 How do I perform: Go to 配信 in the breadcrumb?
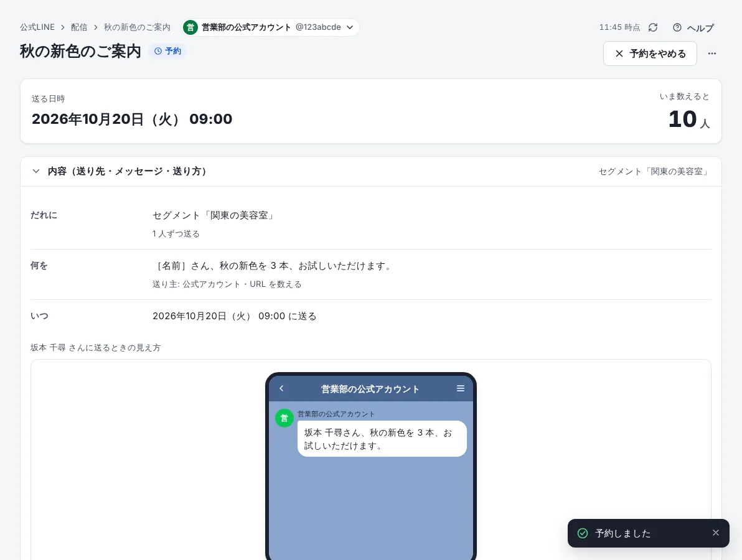(x=79, y=27)
